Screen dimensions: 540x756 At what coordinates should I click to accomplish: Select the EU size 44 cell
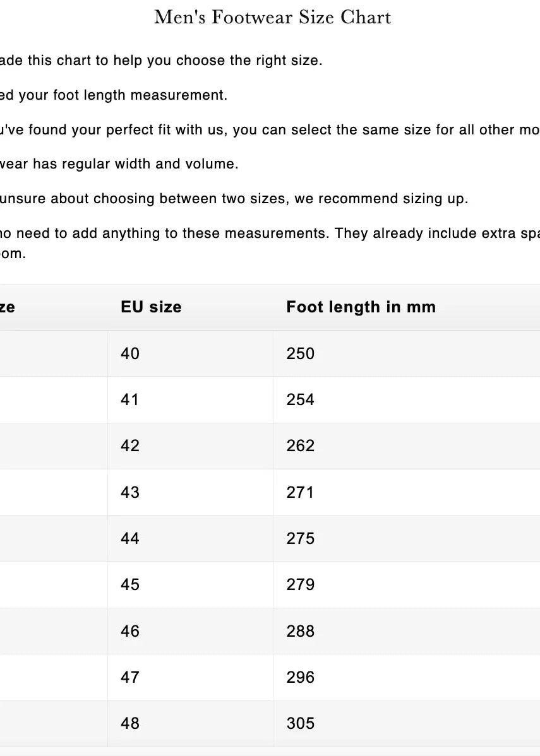[130, 538]
